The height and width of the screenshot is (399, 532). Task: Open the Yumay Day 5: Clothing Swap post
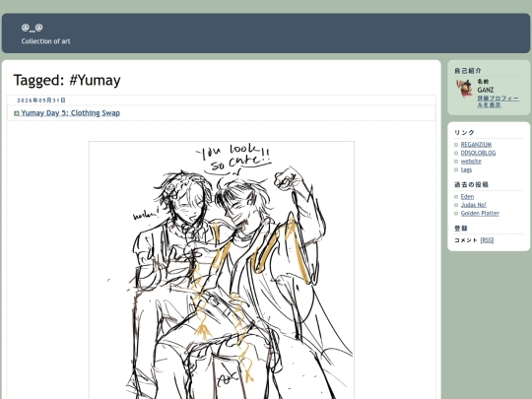click(x=71, y=113)
